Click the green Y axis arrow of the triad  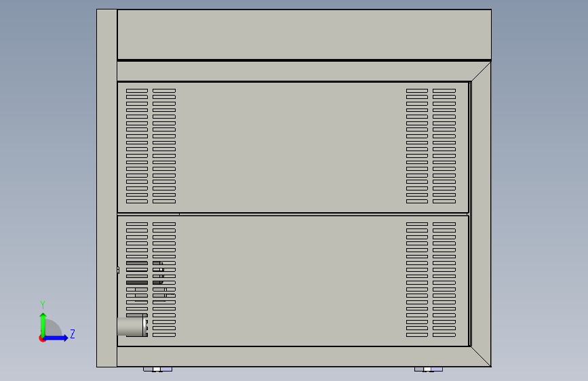(43, 324)
